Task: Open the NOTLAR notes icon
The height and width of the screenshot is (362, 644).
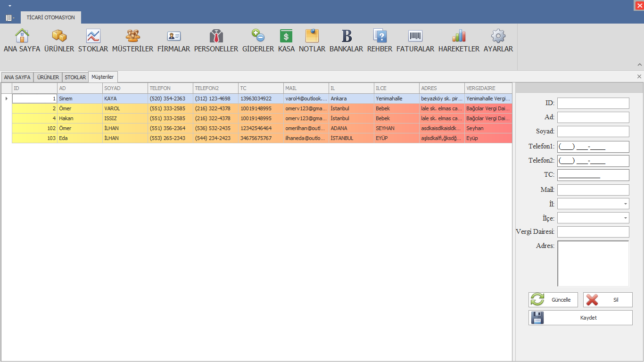Action: click(x=312, y=36)
